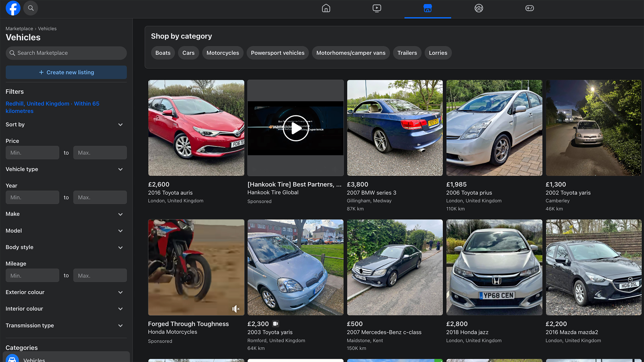Click the Year Min. field
Screen dimensions: 644x362
pyautogui.click(x=32, y=197)
